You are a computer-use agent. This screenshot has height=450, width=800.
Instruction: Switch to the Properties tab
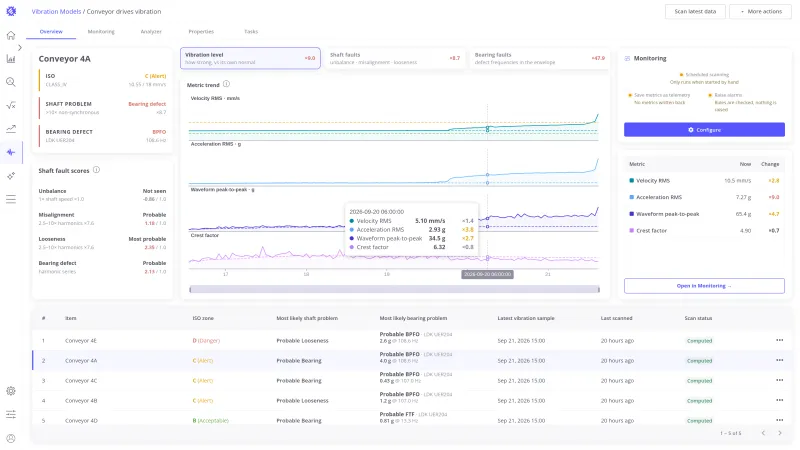(x=201, y=32)
